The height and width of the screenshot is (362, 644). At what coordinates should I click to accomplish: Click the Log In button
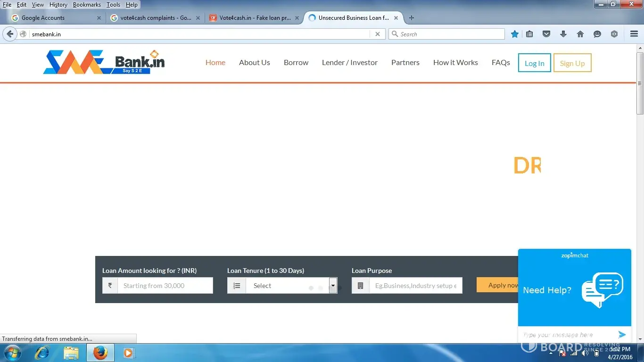click(534, 63)
